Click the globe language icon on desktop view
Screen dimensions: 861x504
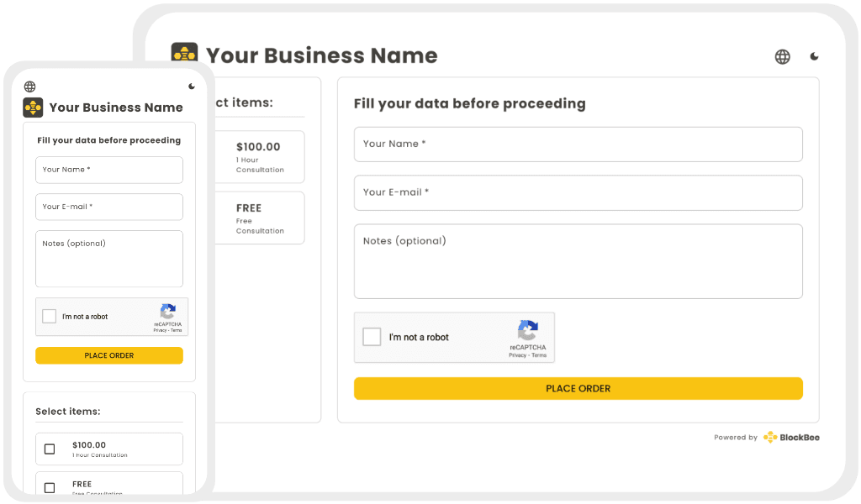click(x=782, y=57)
